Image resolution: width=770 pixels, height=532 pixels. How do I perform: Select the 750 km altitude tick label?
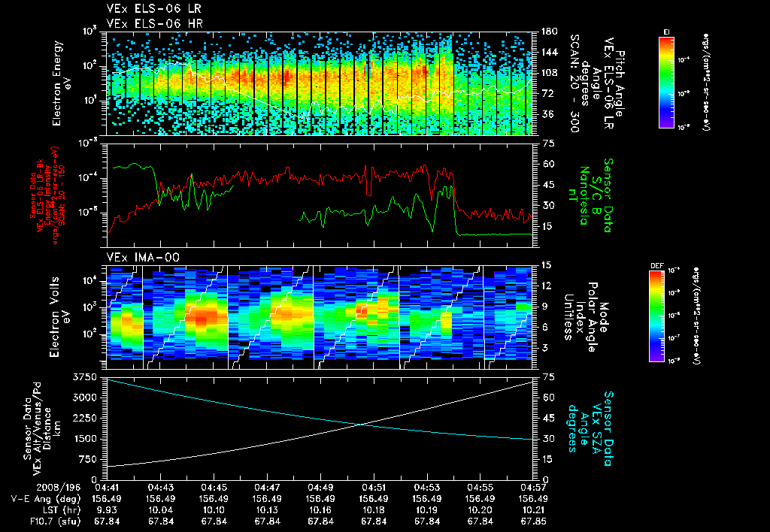87,459
